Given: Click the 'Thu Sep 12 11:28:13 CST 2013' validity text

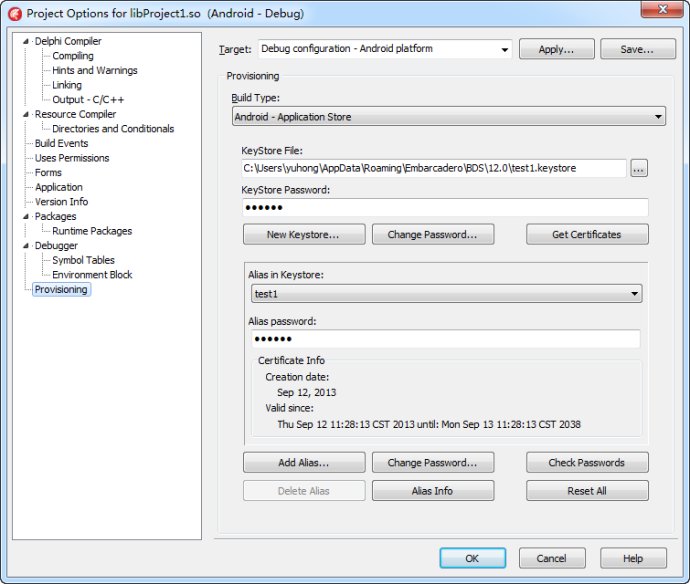Looking at the screenshot, I should point(346,424).
